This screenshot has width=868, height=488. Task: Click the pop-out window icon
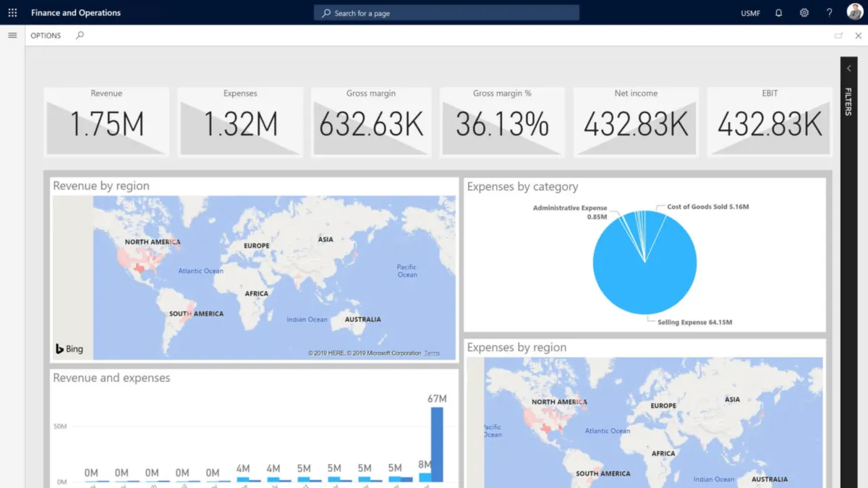pyautogui.click(x=838, y=35)
